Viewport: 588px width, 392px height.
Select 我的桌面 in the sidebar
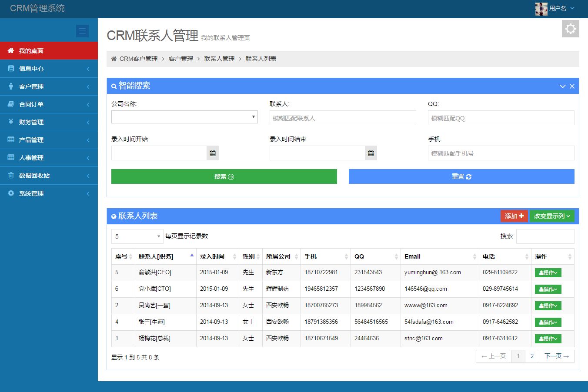[x=49, y=51]
